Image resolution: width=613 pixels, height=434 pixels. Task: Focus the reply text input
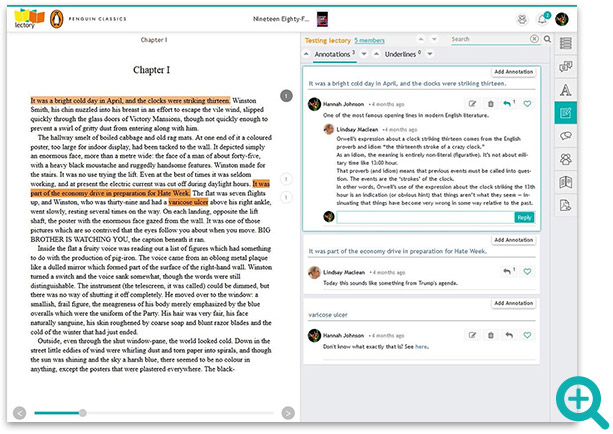click(425, 217)
